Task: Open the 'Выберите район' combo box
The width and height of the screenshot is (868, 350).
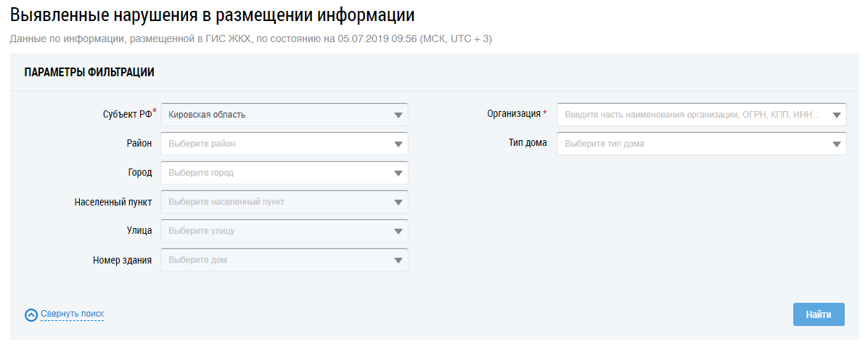Action: (276, 144)
